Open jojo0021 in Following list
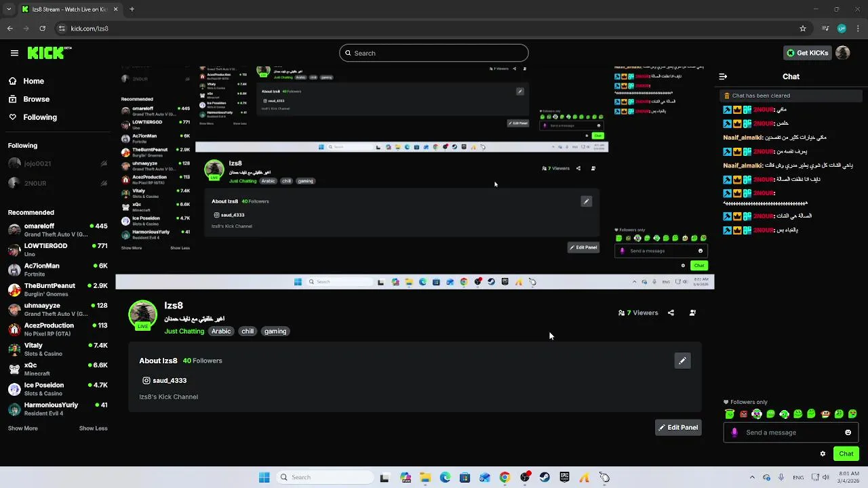 (58, 163)
